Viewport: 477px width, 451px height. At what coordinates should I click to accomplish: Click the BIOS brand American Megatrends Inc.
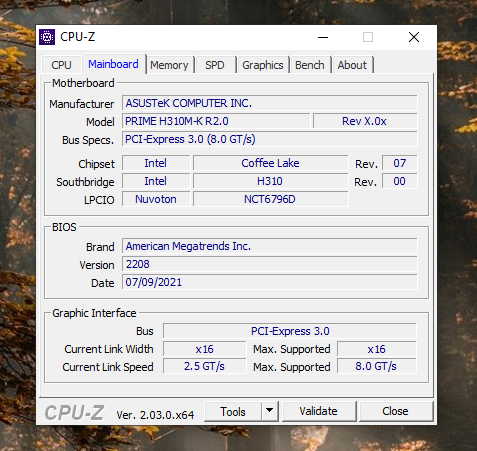(x=269, y=246)
